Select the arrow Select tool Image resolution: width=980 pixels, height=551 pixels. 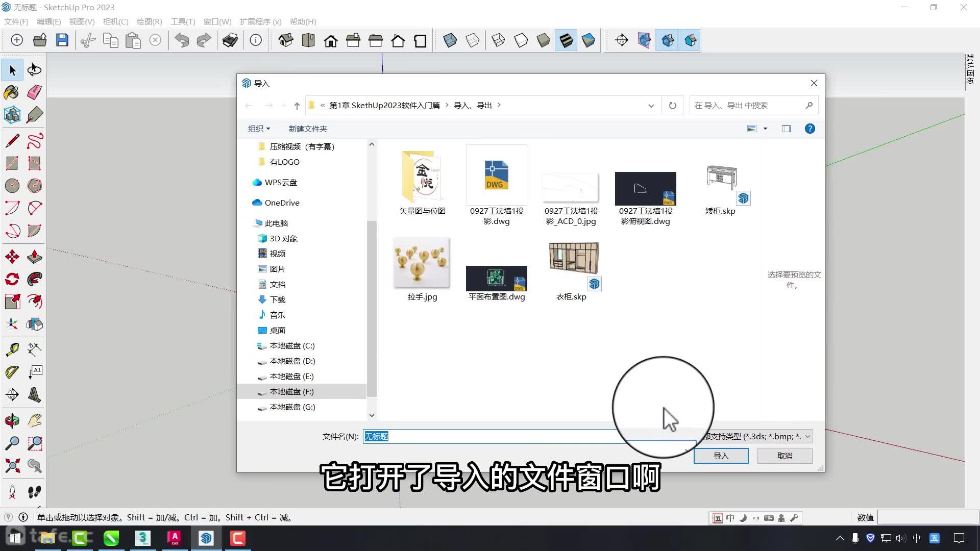(x=12, y=70)
